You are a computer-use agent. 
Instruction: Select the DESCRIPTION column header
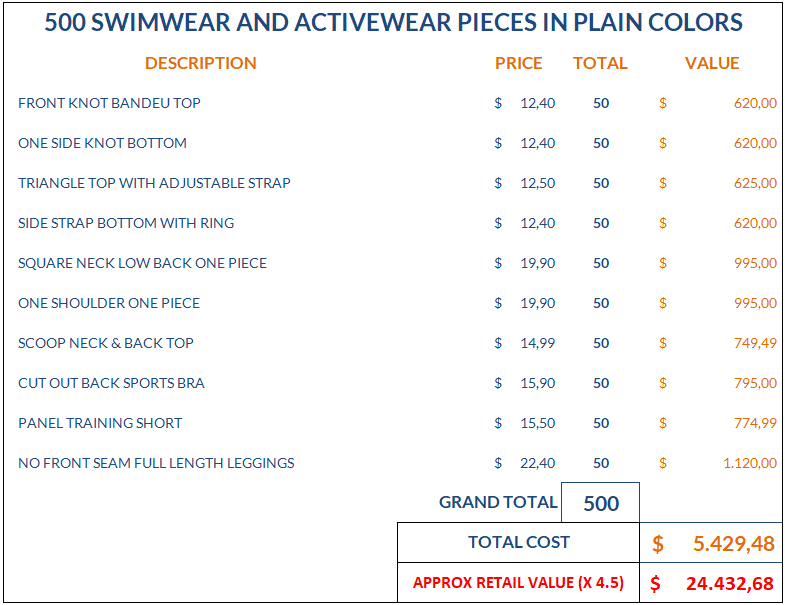pos(200,63)
